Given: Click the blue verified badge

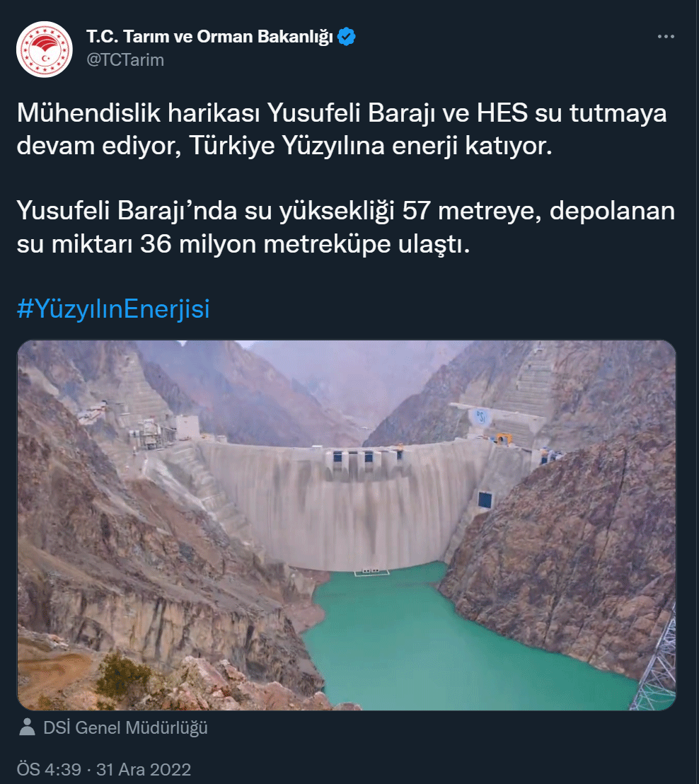Looking at the screenshot, I should pyautogui.click(x=347, y=37).
